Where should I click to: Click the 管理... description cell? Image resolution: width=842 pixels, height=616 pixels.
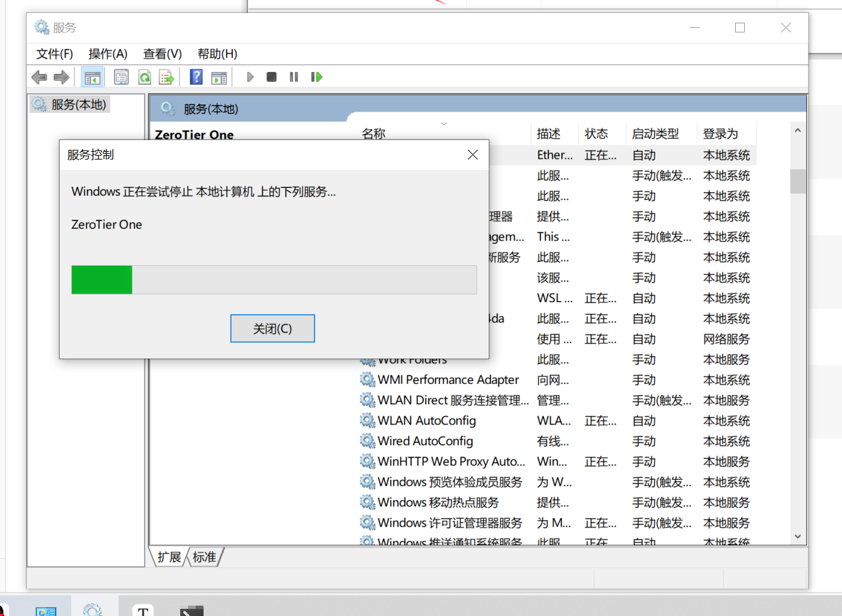553,400
